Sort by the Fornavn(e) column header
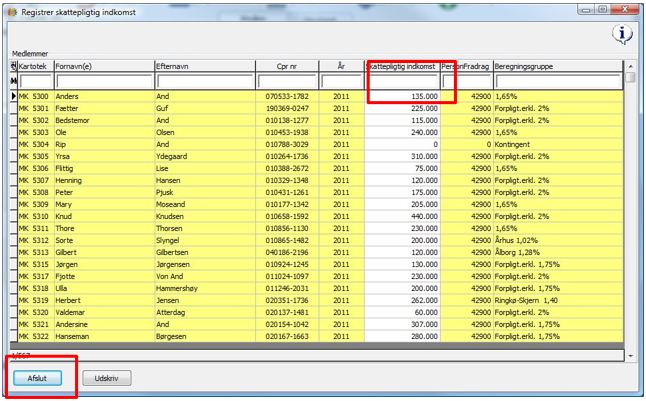This screenshot has height=401, width=646. click(104, 66)
